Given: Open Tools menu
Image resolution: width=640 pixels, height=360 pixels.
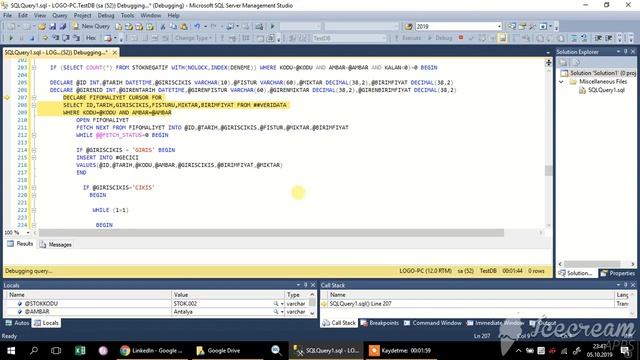Looking at the screenshot, I should (127, 16).
